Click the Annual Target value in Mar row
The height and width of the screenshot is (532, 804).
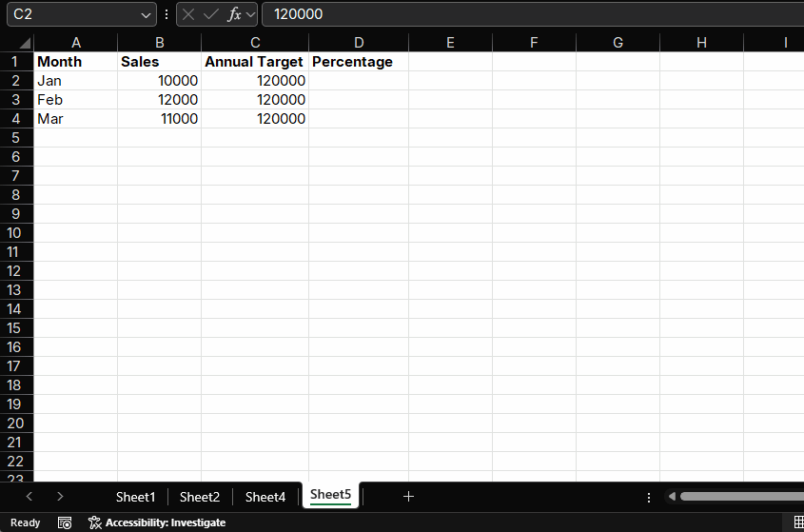point(255,119)
